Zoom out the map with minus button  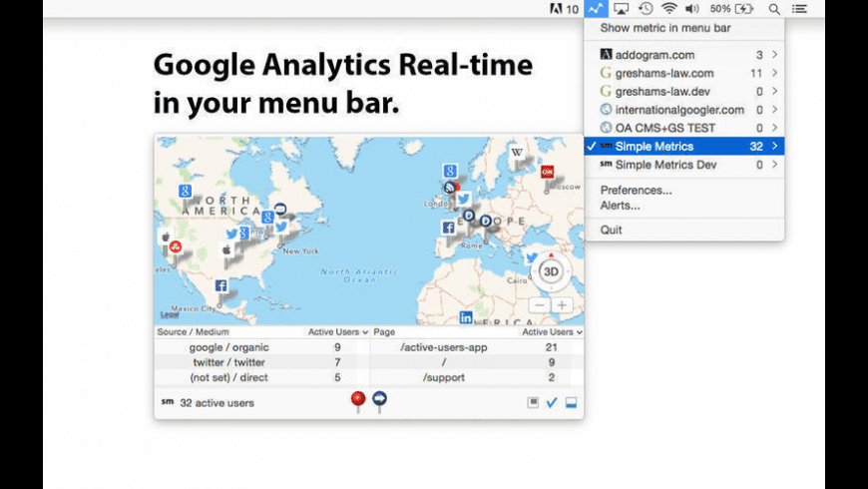[x=539, y=305]
